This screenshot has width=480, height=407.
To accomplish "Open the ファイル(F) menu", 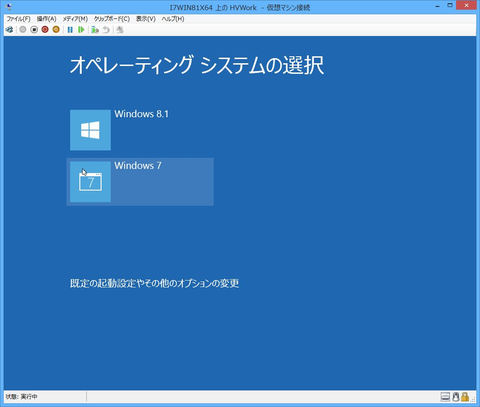I will coord(18,19).
